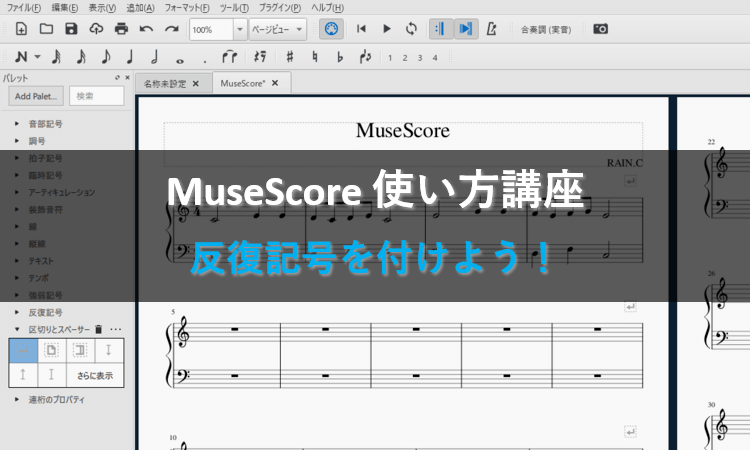Screen dimensions: 750x450
Task: Open the 追加(A) menu
Action: click(140, 8)
